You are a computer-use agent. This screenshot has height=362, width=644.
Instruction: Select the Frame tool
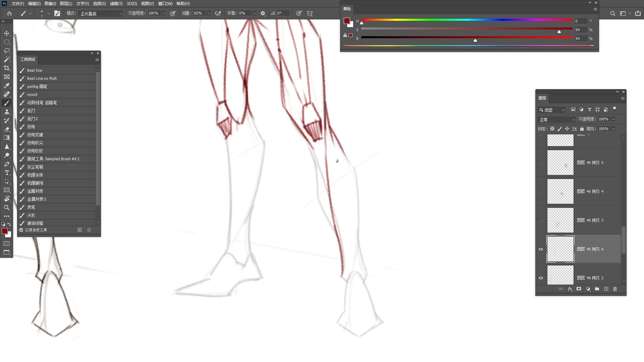coord(7,77)
